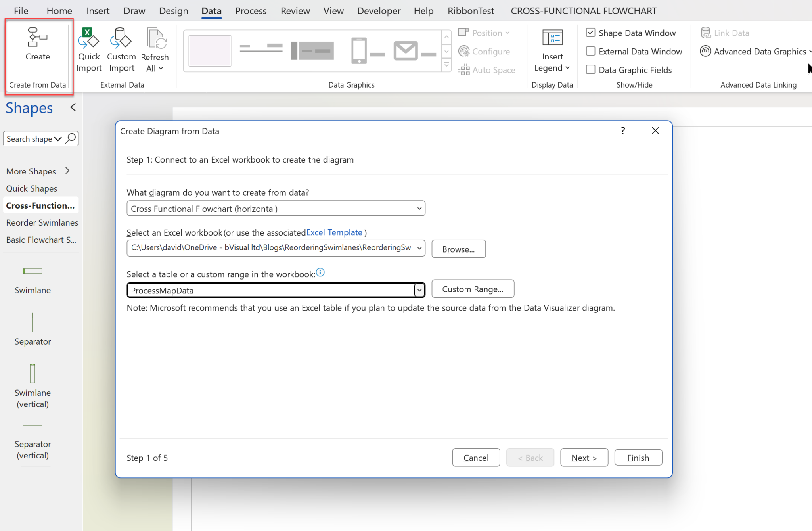
Task: Expand Refresh All dropdown arrow
Action: click(x=161, y=69)
